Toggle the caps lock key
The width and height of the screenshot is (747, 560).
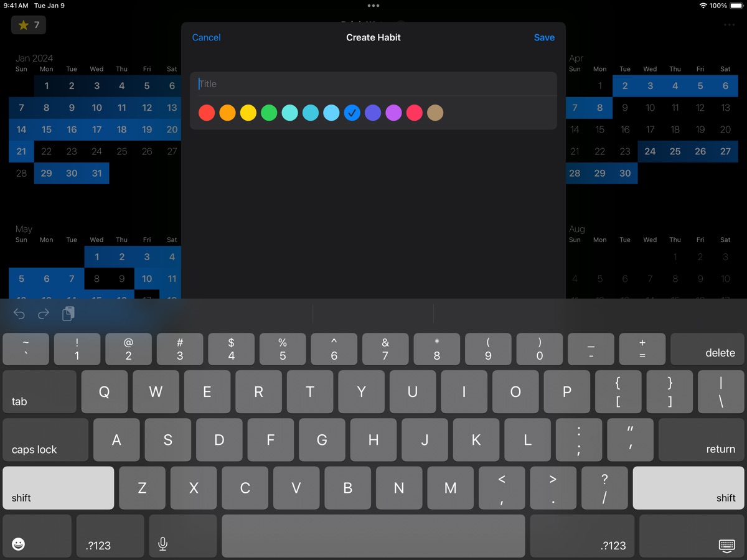45,439
